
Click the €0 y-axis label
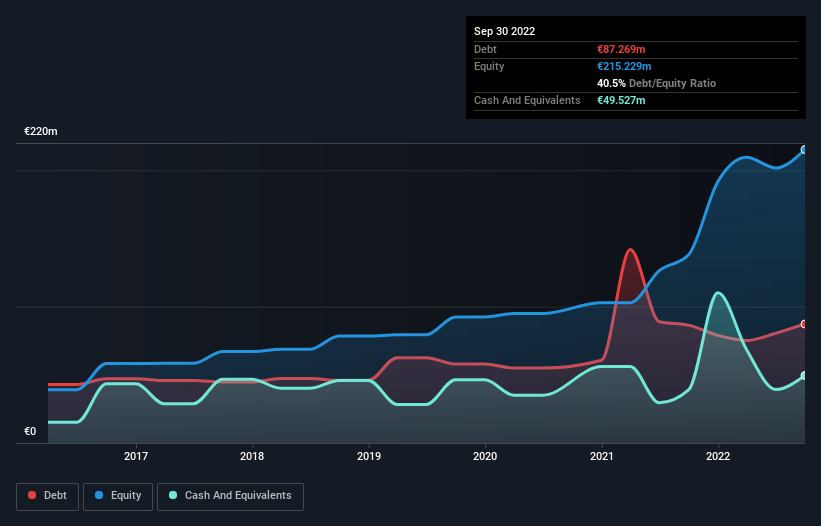tap(30, 431)
